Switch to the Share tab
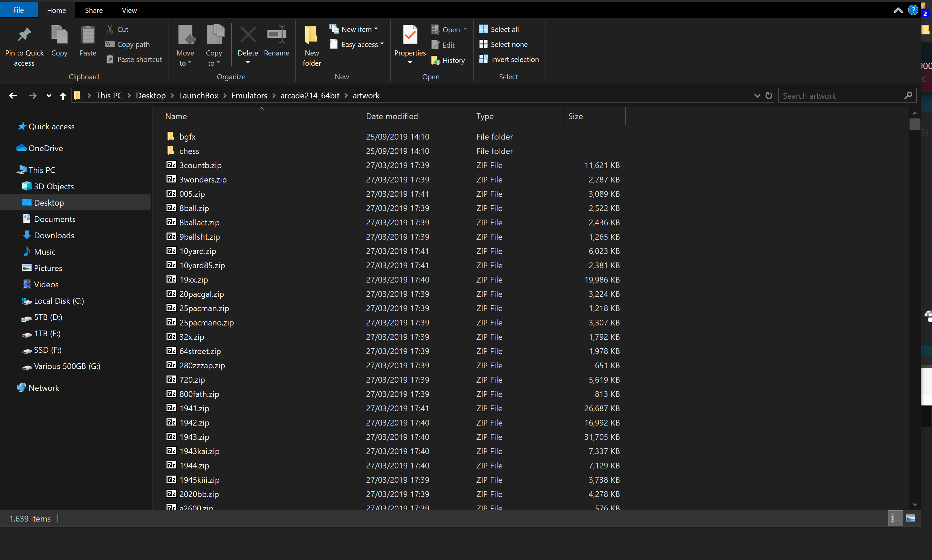This screenshot has height=560, width=932. click(94, 10)
